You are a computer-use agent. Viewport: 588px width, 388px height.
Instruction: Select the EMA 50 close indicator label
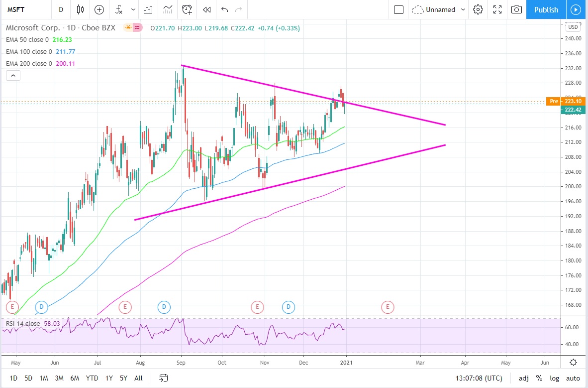(27, 39)
